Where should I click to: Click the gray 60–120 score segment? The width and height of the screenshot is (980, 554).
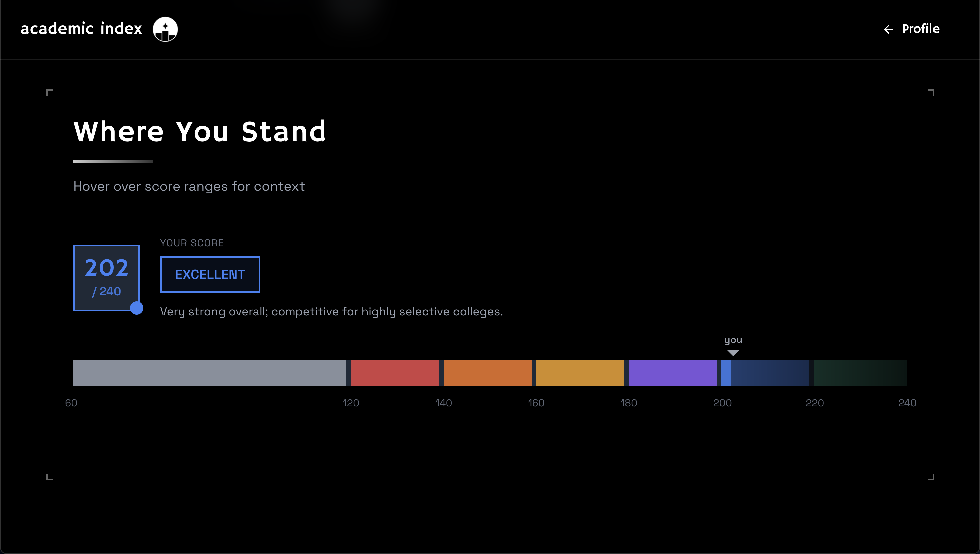[x=210, y=373]
